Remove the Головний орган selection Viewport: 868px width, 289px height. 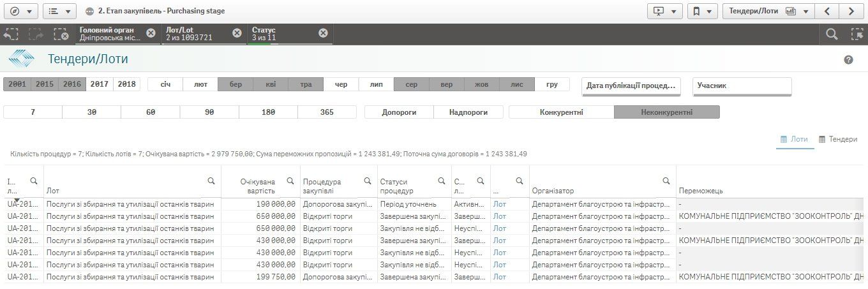pyautogui.click(x=151, y=33)
